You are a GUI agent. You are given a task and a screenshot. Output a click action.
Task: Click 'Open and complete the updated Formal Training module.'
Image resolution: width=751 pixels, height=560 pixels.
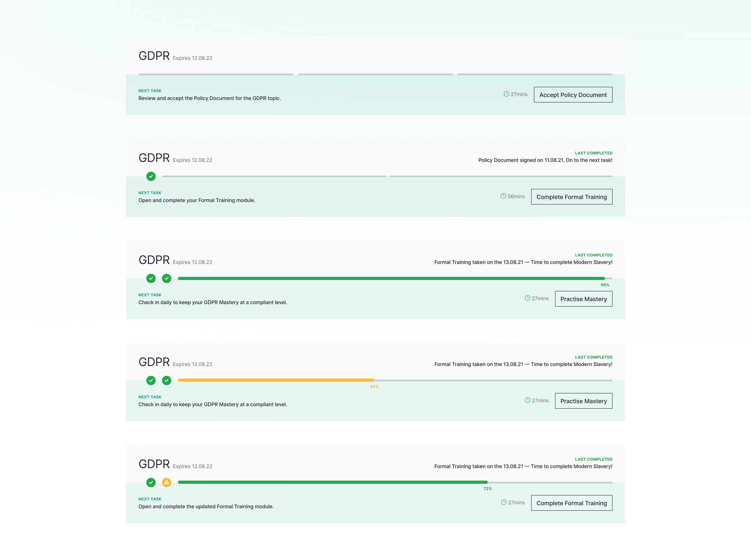(206, 506)
